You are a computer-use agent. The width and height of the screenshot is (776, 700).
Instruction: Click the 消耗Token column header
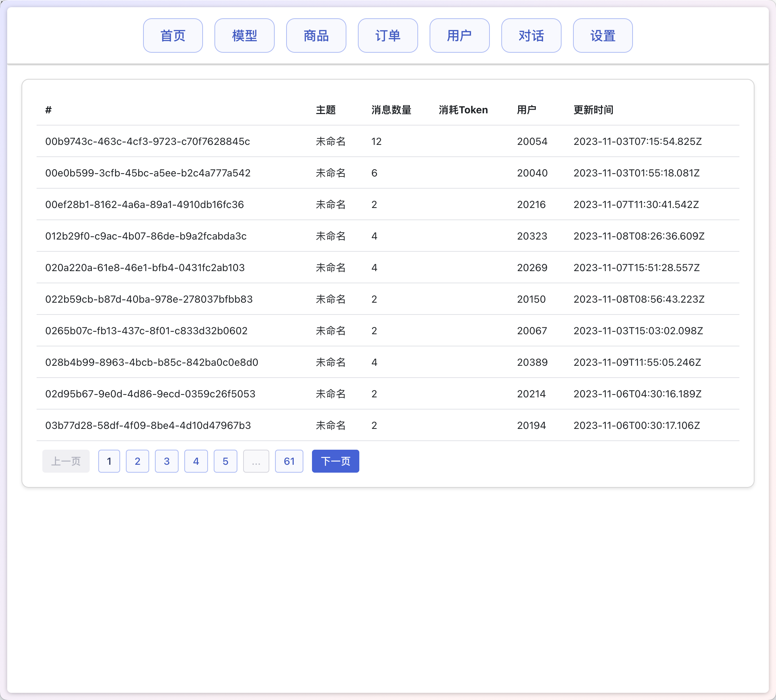[x=463, y=110]
